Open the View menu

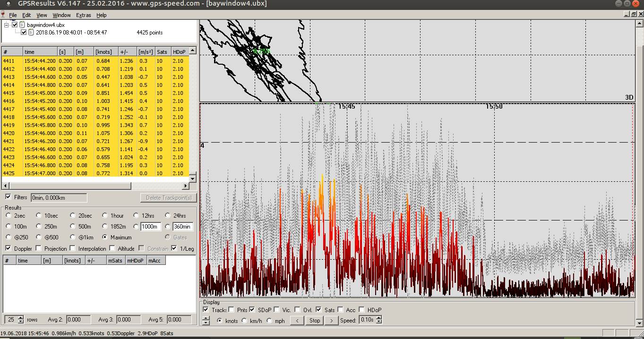[x=42, y=15]
